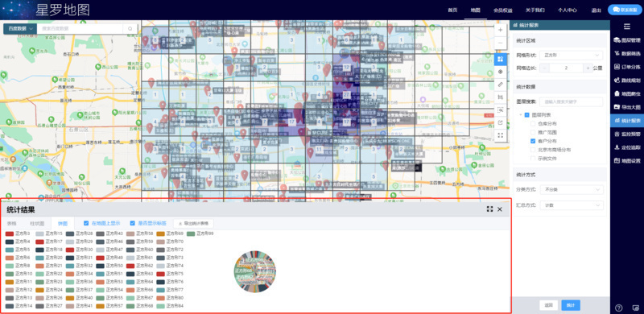The height and width of the screenshot is (314, 644).
Task: Open 会员权益 in the top navigation
Action: pyautogui.click(x=502, y=10)
